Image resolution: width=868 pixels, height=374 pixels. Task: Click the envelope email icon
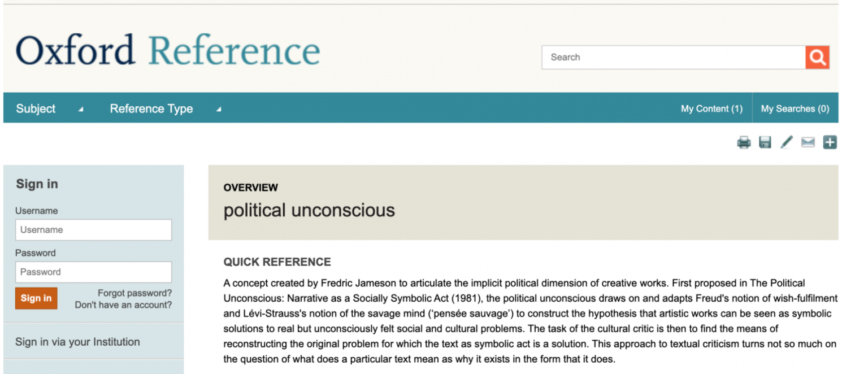pyautogui.click(x=808, y=143)
